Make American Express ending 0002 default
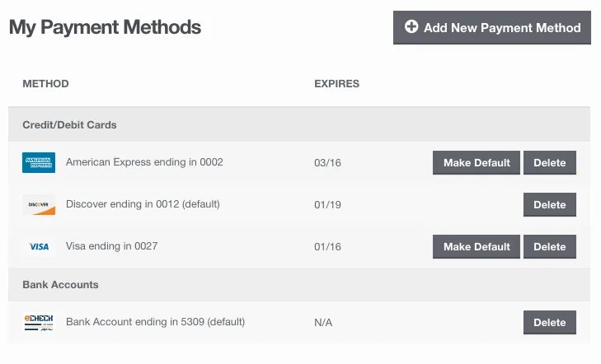Image resolution: width=601 pixels, height=364 pixels. click(x=477, y=163)
